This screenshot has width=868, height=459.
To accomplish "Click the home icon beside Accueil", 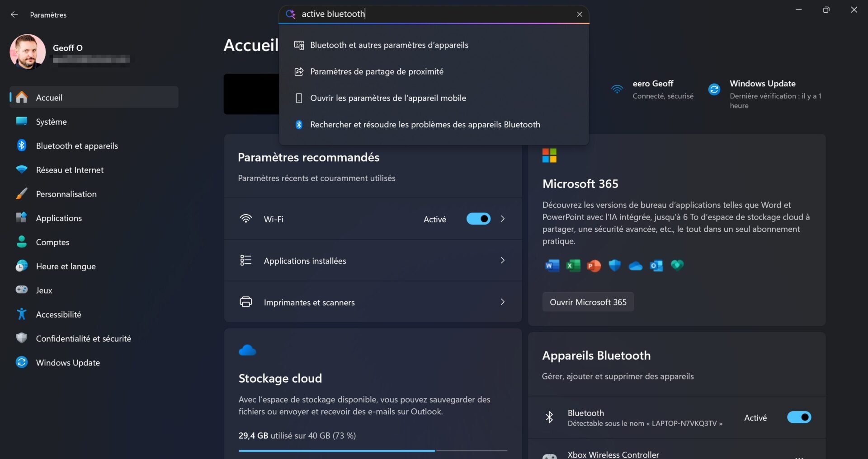I will point(22,97).
